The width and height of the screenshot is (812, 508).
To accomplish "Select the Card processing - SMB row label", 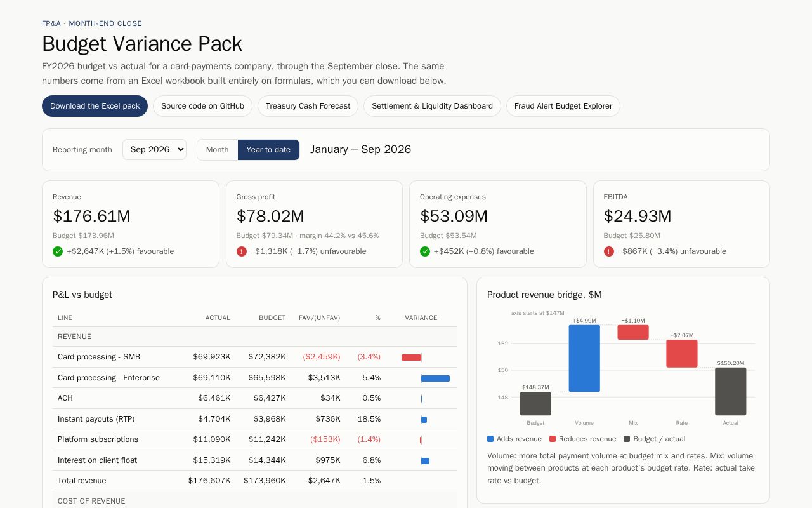I will point(99,357).
